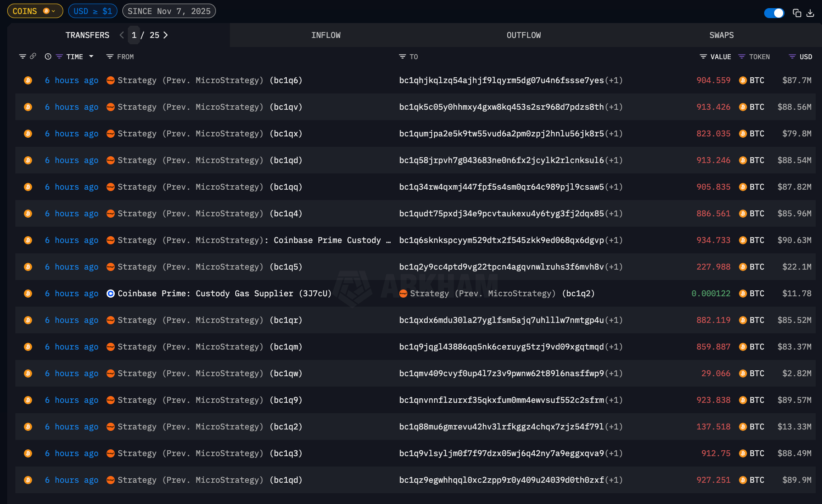Open recipient address bc1qz9egwhhqql0xc2zpp9r0y409u24039d0th0zxf
Screen dimensions: 822x504
click(501, 480)
